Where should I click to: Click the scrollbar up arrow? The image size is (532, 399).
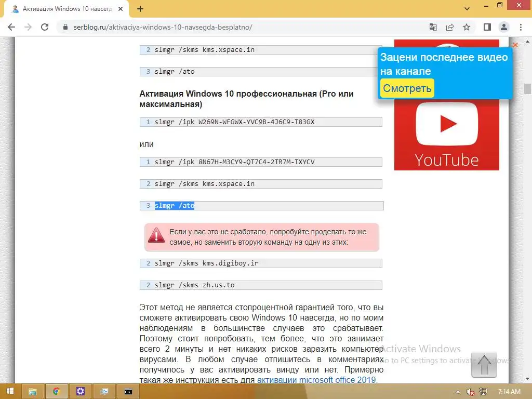click(x=527, y=42)
